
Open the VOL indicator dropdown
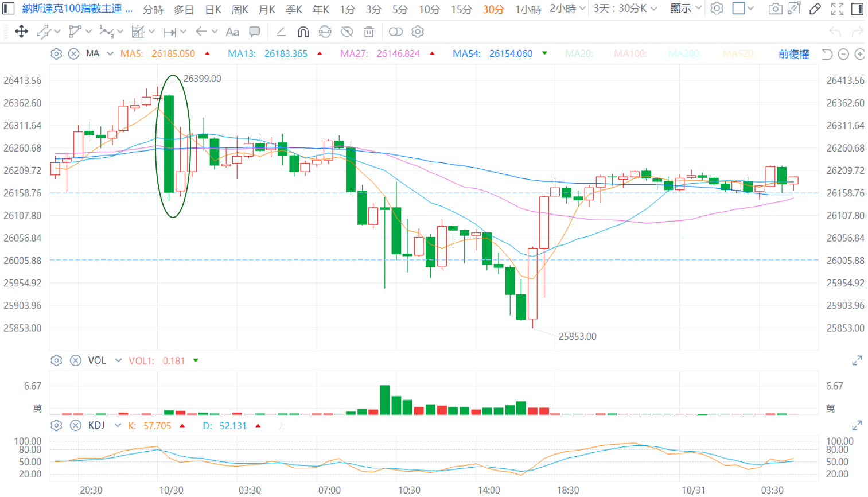pyautogui.click(x=118, y=360)
